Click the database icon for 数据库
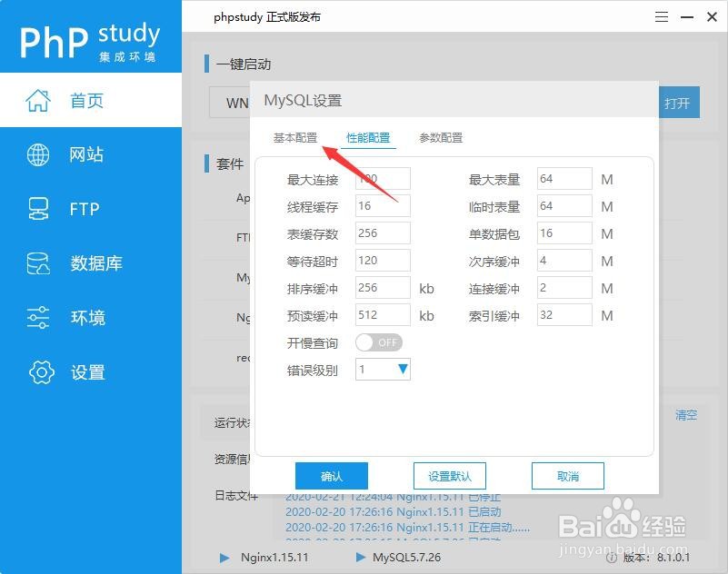 click(38, 263)
